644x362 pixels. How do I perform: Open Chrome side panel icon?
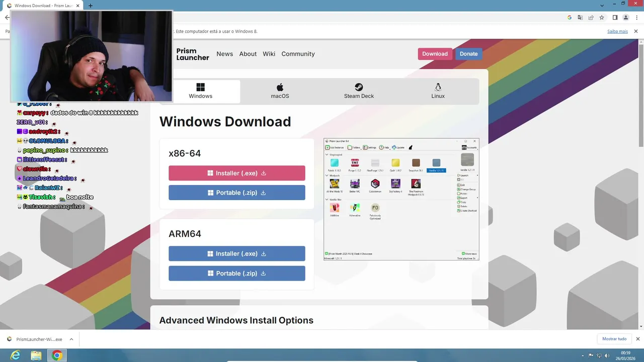pyautogui.click(x=615, y=17)
